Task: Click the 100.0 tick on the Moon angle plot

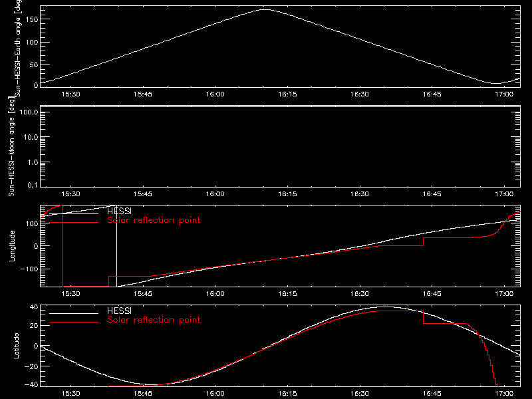Action: tap(29, 112)
